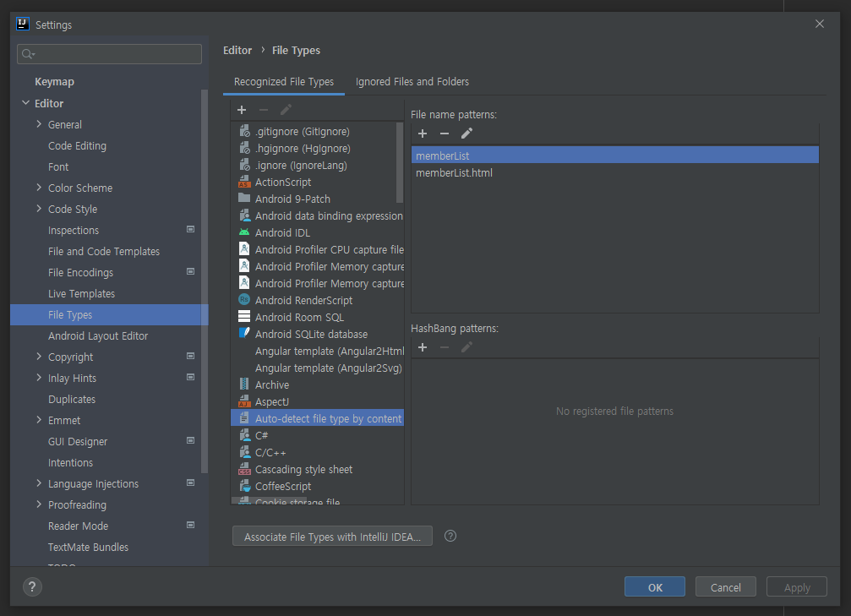Select Angular template (Angular2Svg) type
This screenshot has height=616, width=851.
pyautogui.click(x=318, y=368)
